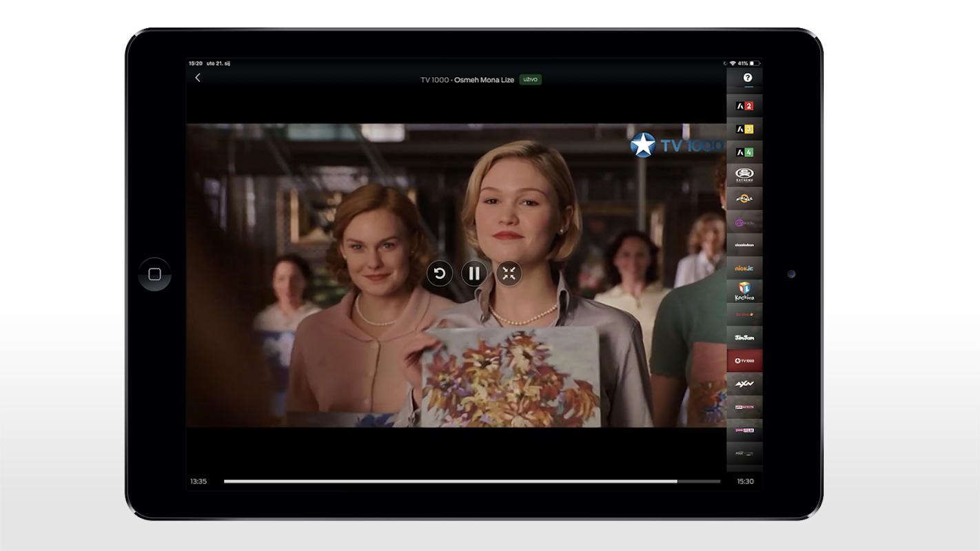This screenshot has width=980, height=551.
Task: Select the Minimax channel
Action: coord(744,198)
